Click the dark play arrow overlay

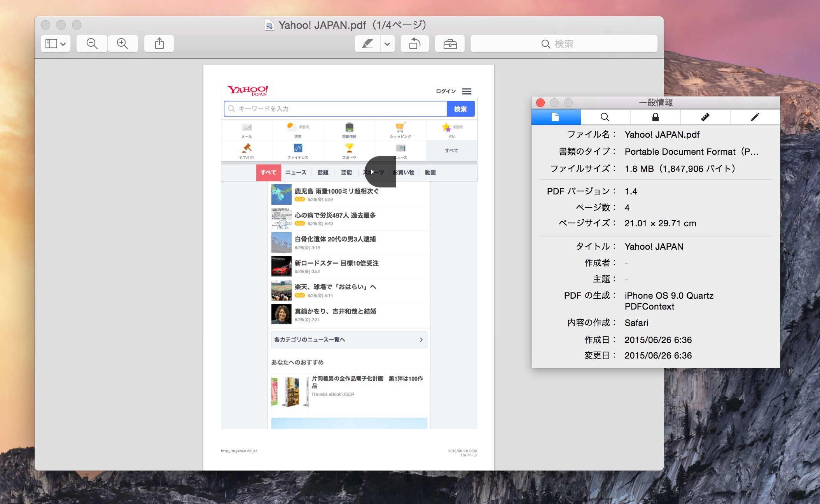pos(380,172)
